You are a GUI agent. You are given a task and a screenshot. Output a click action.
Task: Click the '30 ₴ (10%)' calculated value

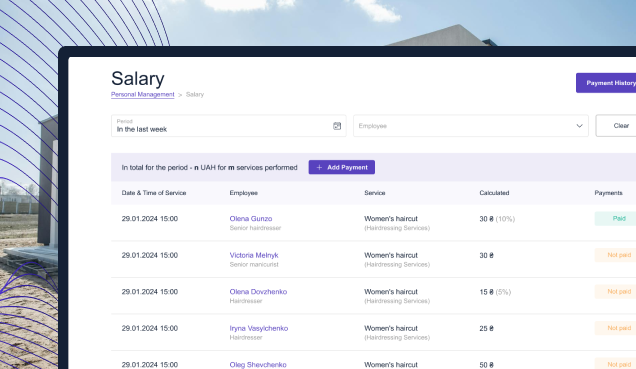pos(497,219)
